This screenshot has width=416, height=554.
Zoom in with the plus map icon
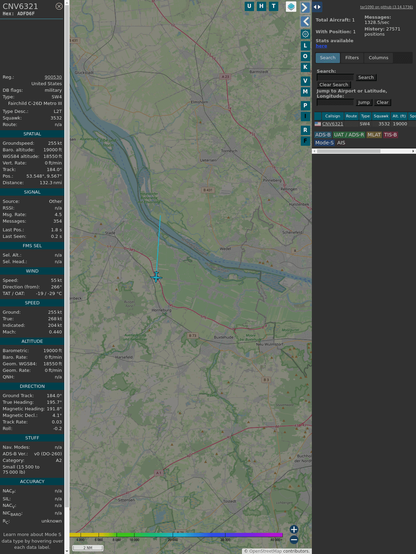pos(294,529)
